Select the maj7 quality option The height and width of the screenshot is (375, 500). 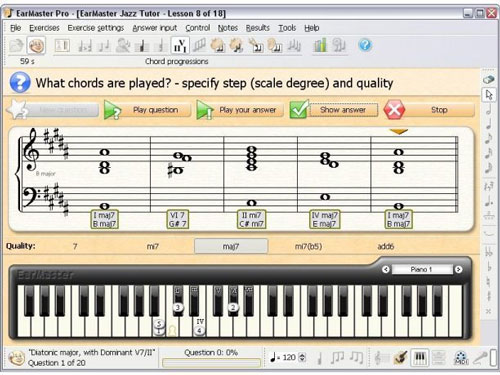pyautogui.click(x=231, y=246)
